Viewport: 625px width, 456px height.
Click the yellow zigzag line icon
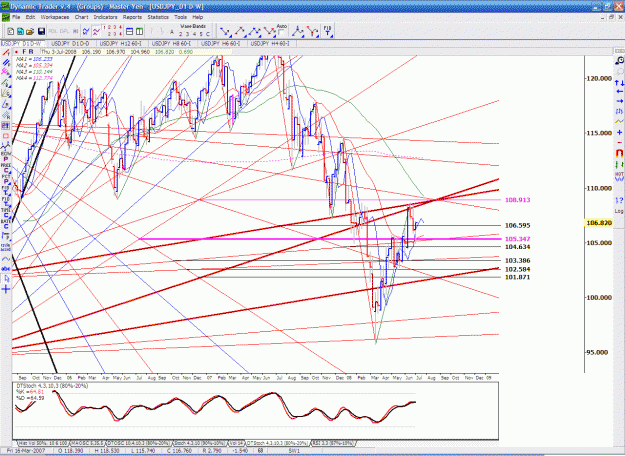point(619,122)
